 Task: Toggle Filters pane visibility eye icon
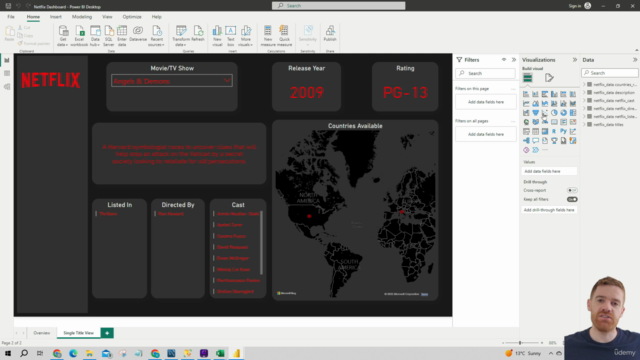click(x=504, y=60)
